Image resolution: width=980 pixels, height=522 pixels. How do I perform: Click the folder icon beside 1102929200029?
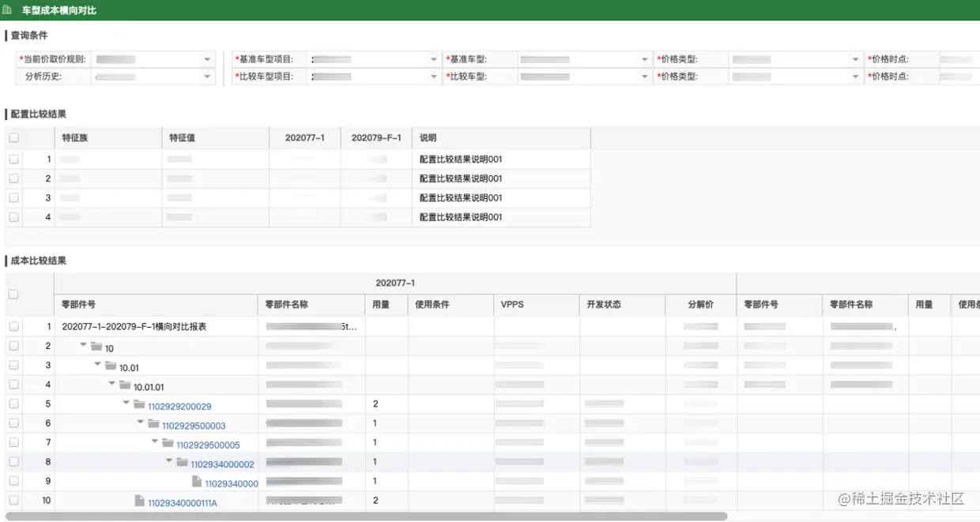coord(139,404)
